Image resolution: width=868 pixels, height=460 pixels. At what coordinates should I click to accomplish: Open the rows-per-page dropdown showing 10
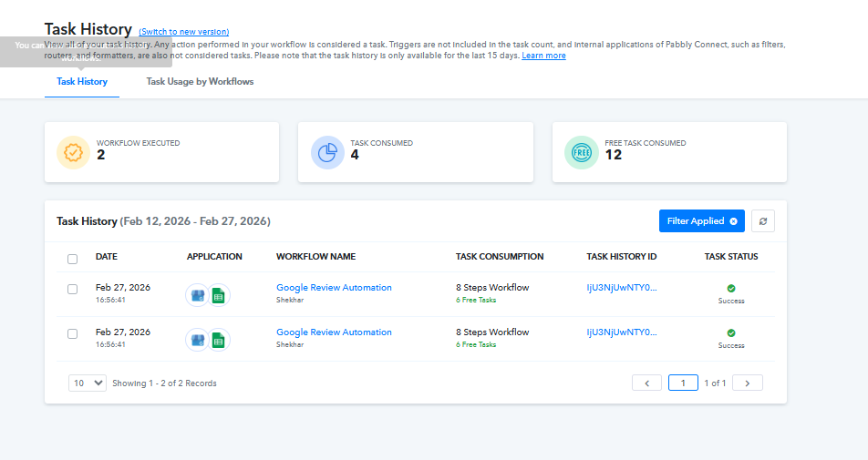[88, 383]
